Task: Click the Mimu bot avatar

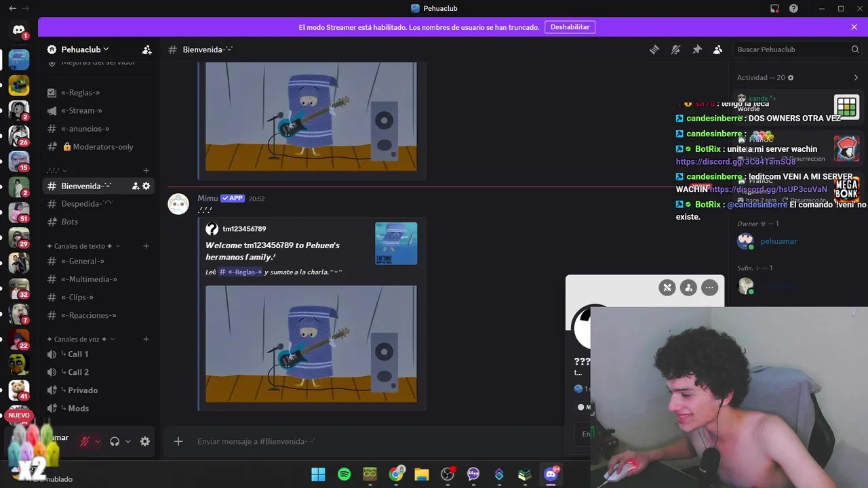Action: pyautogui.click(x=178, y=204)
